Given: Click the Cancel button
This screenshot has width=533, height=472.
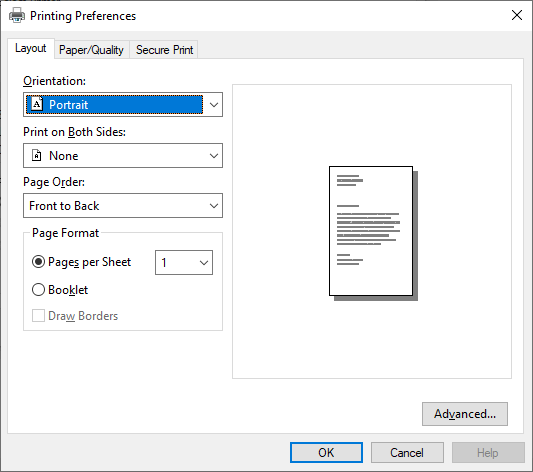Looking at the screenshot, I should coord(407,453).
